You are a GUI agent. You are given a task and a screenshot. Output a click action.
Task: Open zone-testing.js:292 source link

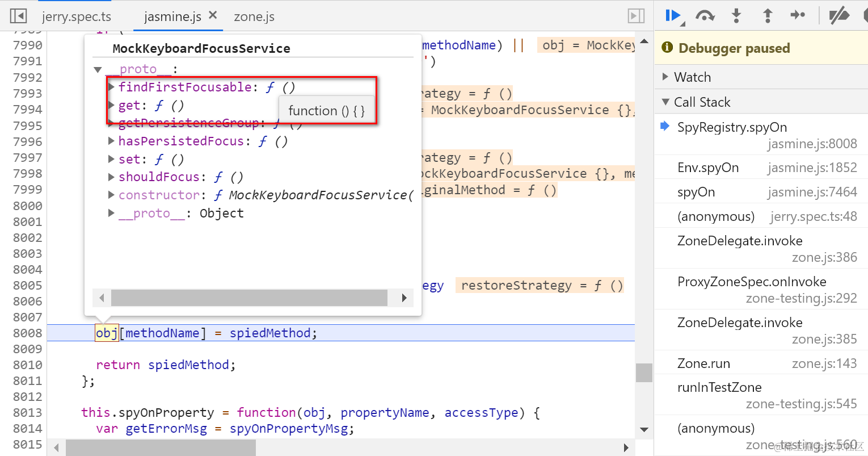(x=801, y=298)
